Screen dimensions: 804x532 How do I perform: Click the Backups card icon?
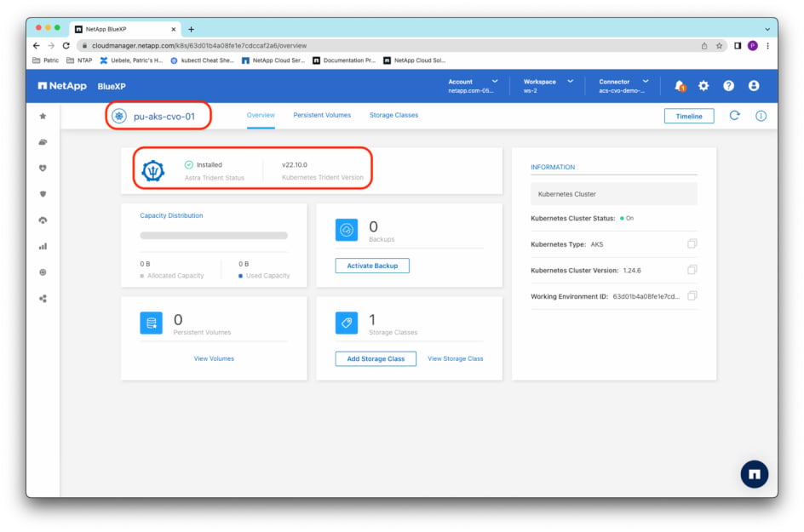click(x=347, y=230)
